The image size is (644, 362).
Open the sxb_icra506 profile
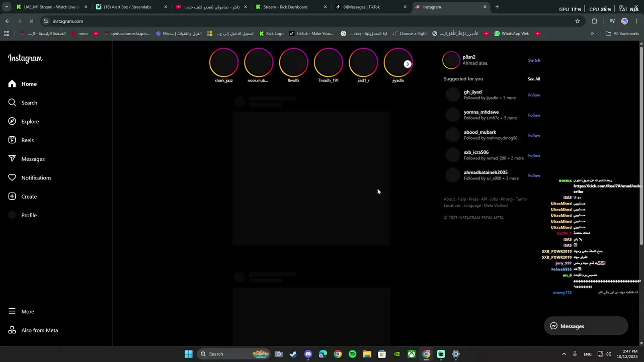[476, 152]
